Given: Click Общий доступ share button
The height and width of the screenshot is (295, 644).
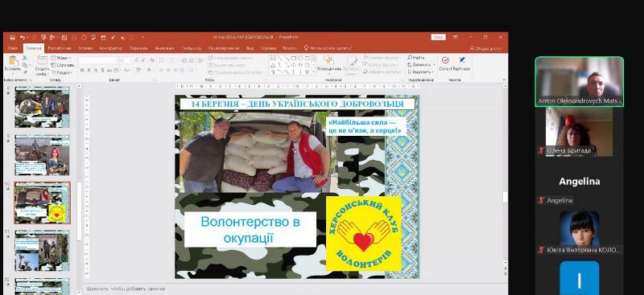Looking at the screenshot, I should pos(486,48).
